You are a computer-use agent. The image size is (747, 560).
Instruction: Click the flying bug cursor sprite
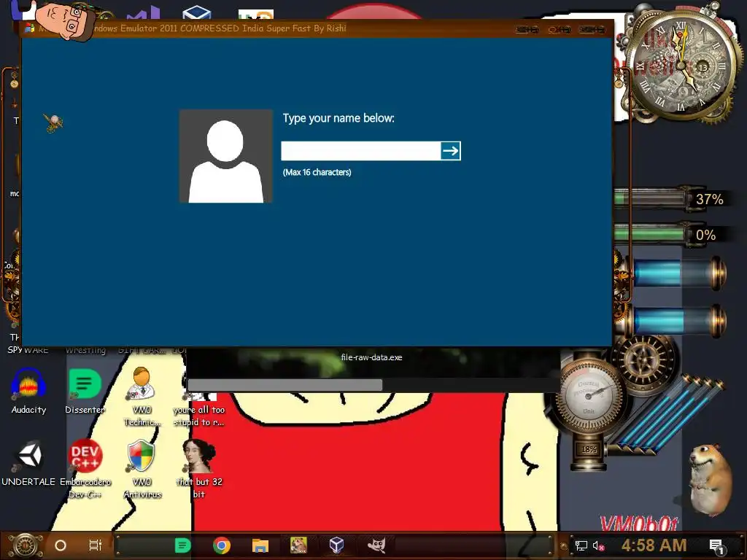tap(53, 122)
